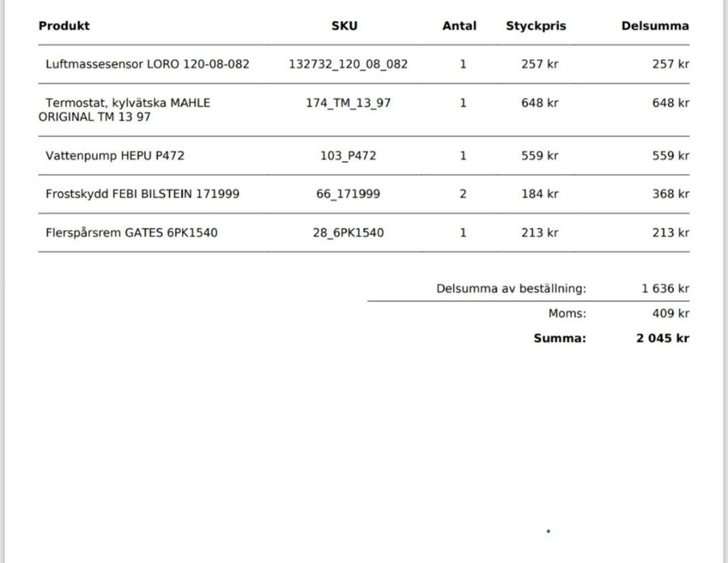Click the Produkt column header
Screen dimensions: 728x563
click(x=64, y=26)
